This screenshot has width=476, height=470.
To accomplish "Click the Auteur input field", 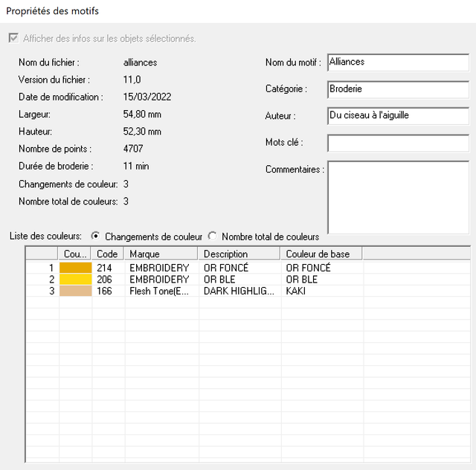I will coord(399,116).
